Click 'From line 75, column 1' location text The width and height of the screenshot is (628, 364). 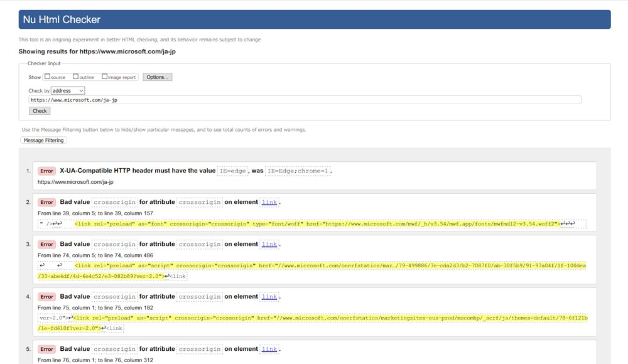(95, 308)
